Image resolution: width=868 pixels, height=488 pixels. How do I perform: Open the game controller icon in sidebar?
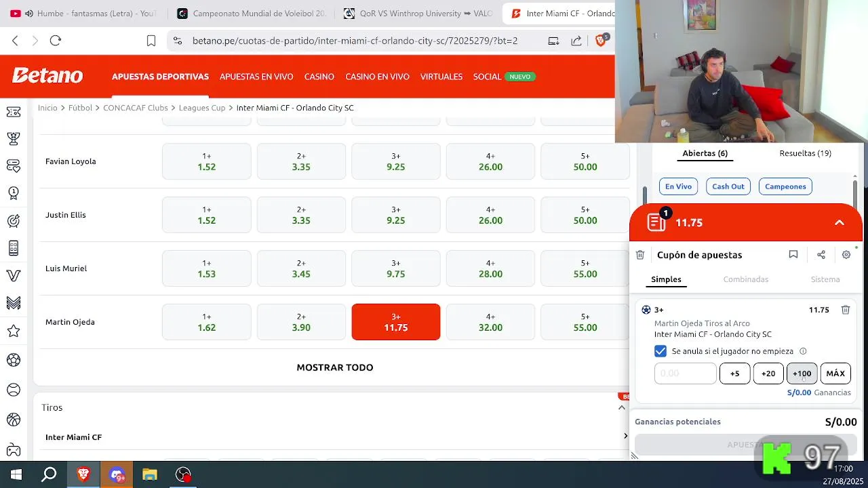tap(13, 449)
